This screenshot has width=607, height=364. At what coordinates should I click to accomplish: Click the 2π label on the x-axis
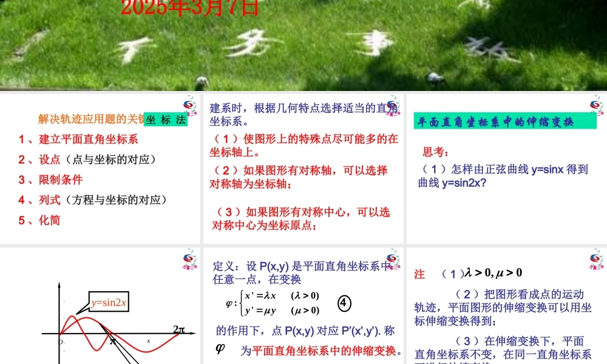coord(179,329)
